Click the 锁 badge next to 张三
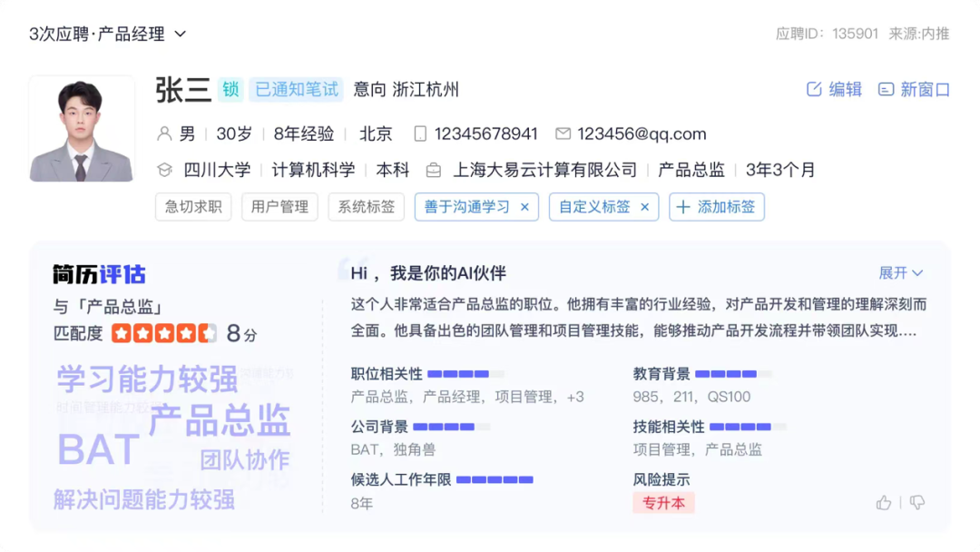980x552 pixels. pos(230,90)
